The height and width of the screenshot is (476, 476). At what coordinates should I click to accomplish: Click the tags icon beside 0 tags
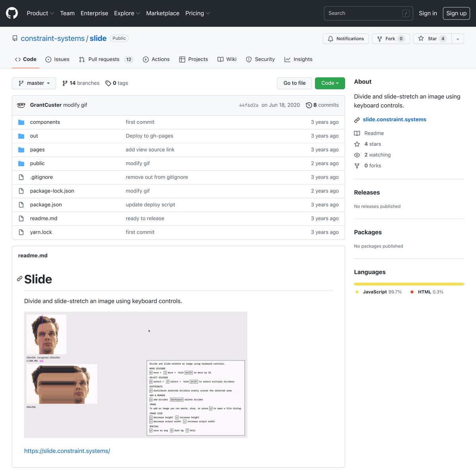pos(108,83)
